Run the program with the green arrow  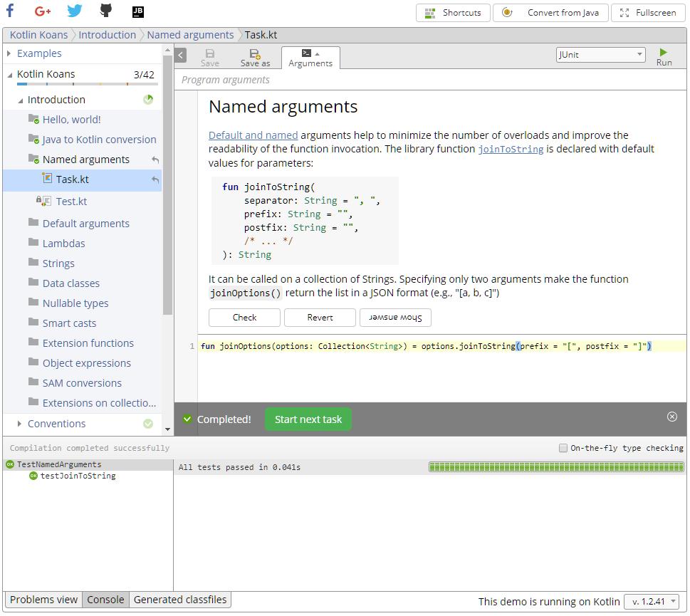(664, 57)
